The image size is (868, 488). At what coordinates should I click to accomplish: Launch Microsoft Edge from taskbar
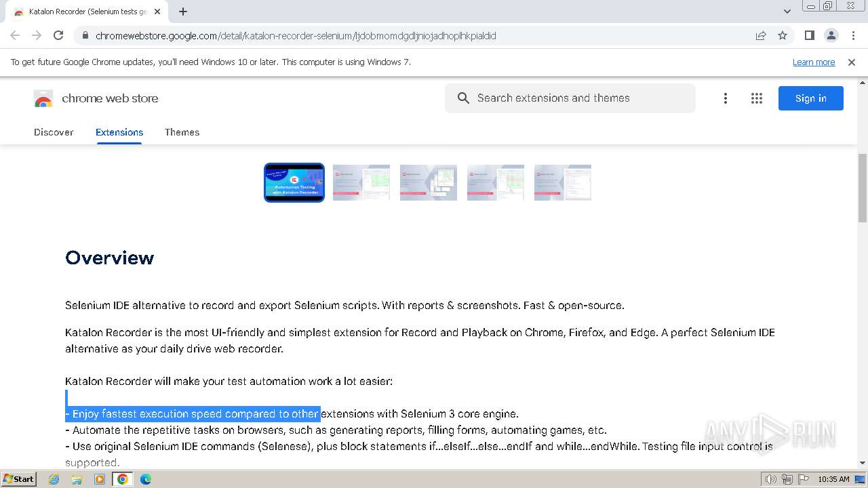tap(146, 479)
